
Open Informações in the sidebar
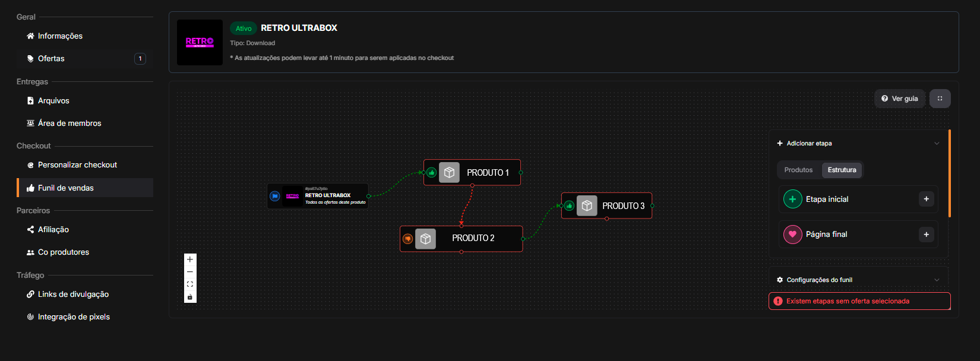85,36
